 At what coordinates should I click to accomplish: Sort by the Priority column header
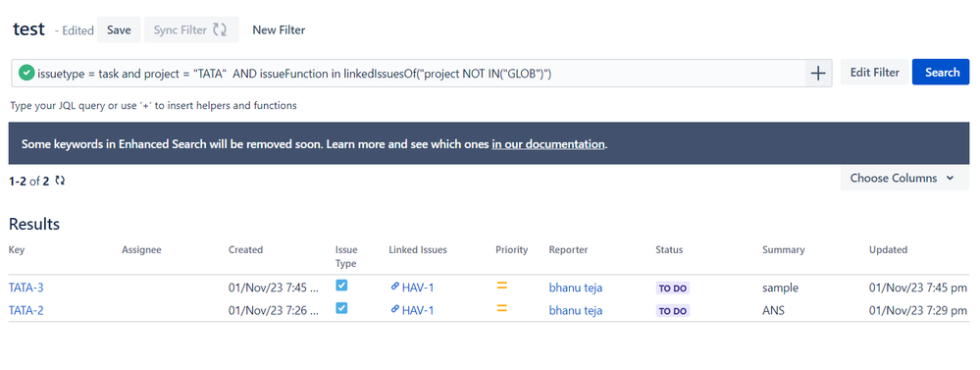pyautogui.click(x=512, y=249)
